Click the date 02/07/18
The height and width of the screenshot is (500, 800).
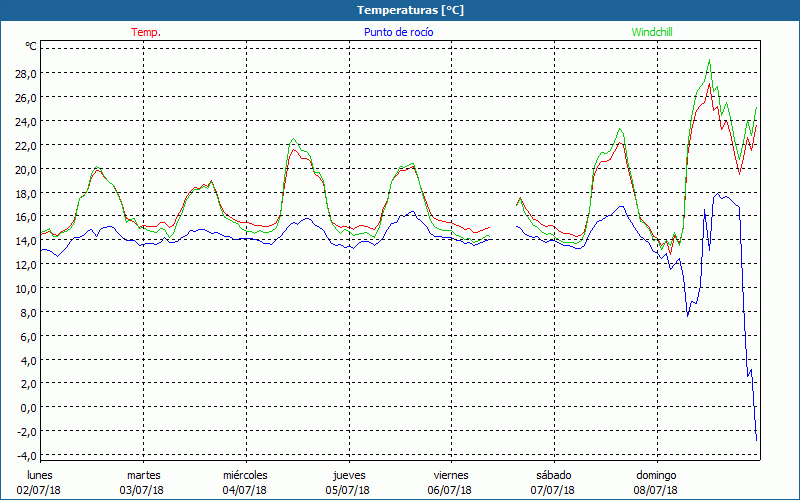pos(38,490)
